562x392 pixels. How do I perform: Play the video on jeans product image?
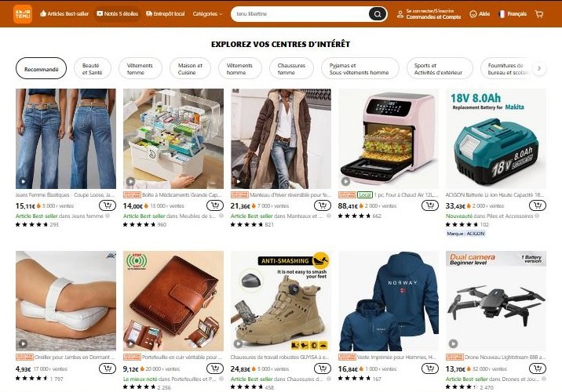[23, 182]
